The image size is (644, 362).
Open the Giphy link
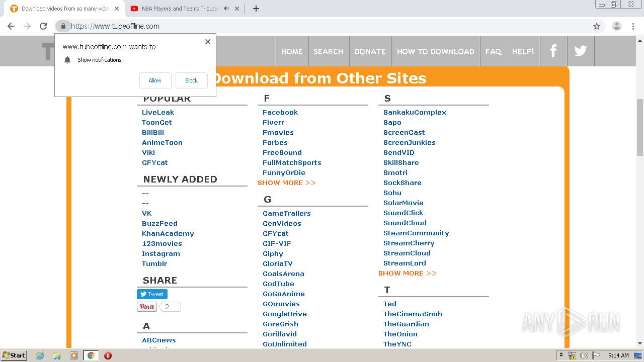[273, 253]
